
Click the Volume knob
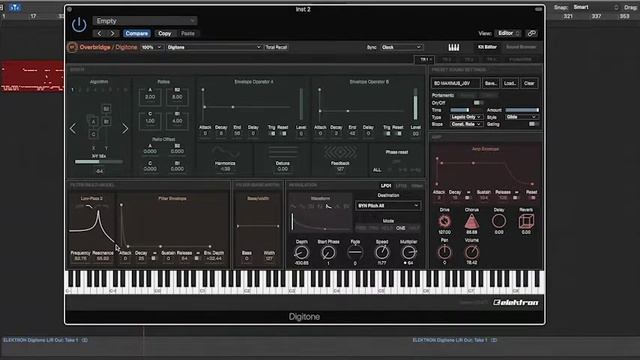click(x=471, y=252)
